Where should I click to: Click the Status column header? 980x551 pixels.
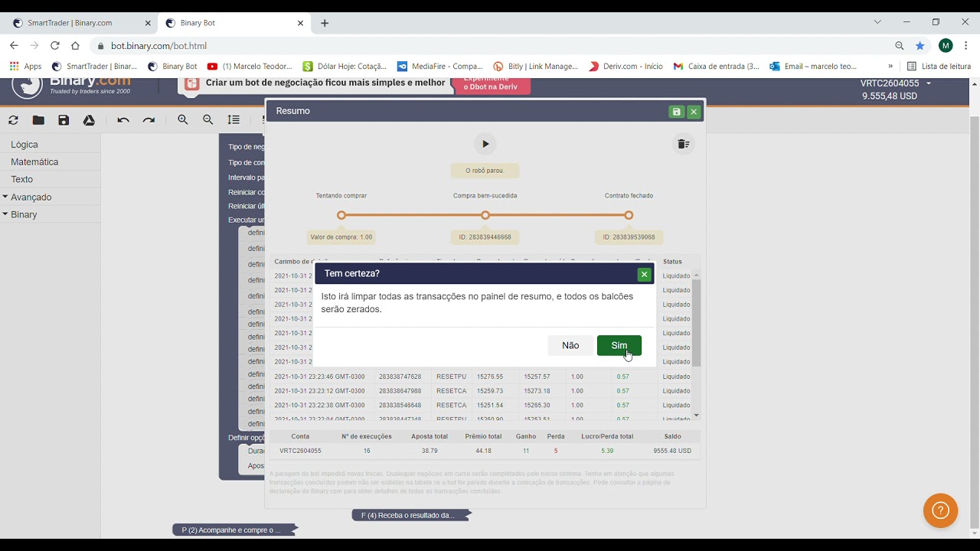672,262
